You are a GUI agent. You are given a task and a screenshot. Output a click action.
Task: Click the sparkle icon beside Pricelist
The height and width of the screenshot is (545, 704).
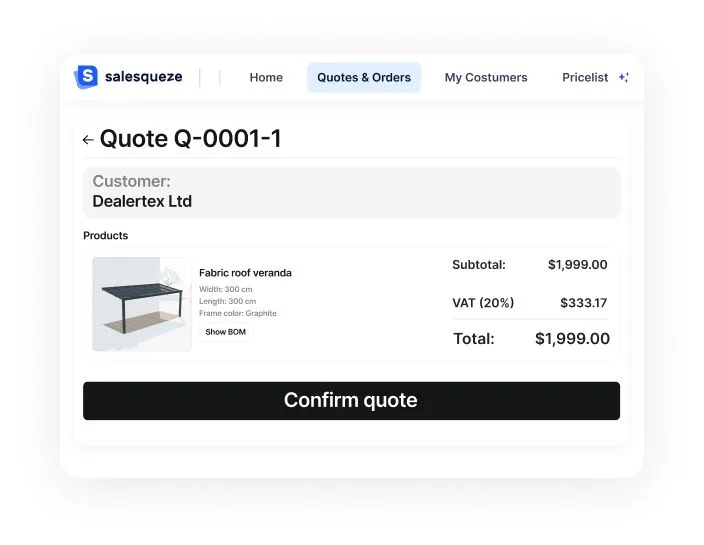tap(624, 77)
